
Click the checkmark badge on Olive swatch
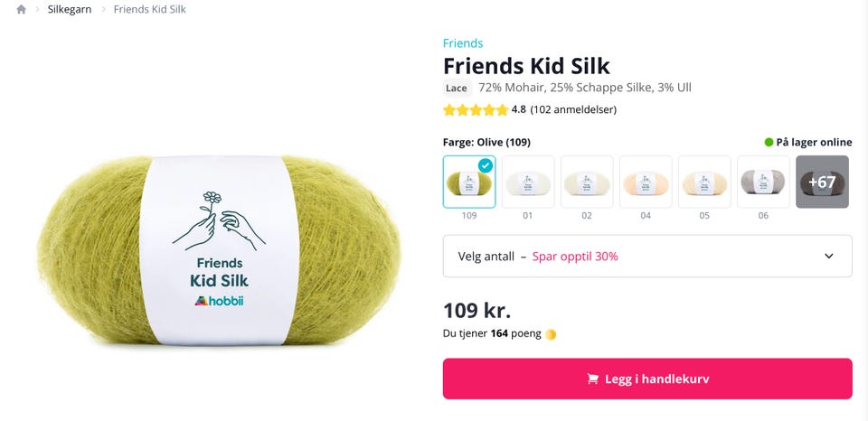(486, 164)
